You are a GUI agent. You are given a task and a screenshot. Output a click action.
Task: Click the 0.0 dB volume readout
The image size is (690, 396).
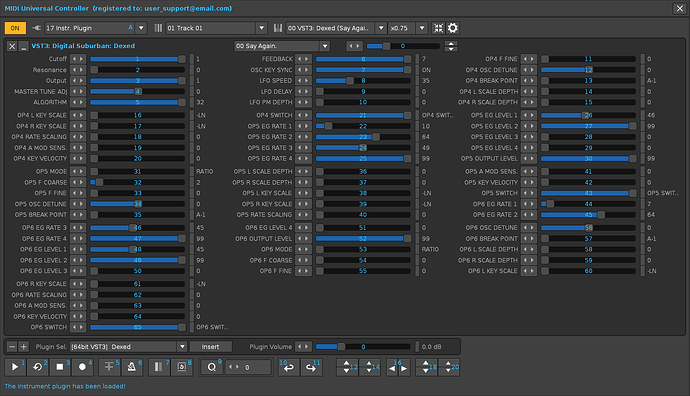tap(431, 347)
